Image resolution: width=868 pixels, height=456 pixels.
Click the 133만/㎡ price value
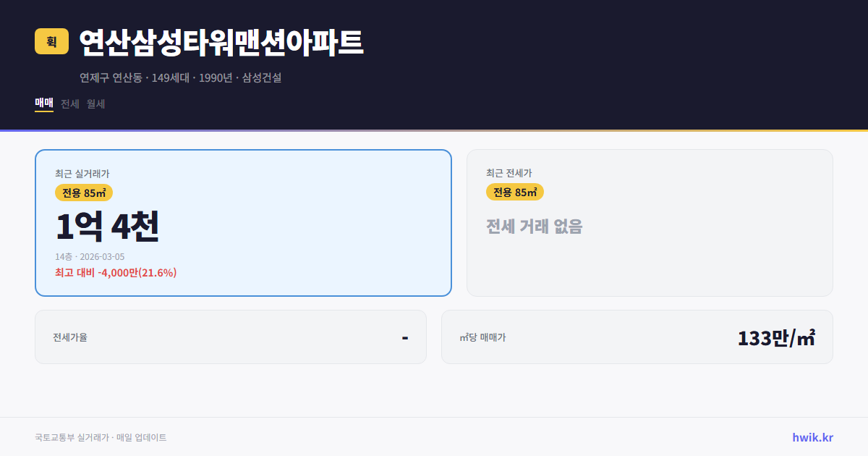pos(776,336)
